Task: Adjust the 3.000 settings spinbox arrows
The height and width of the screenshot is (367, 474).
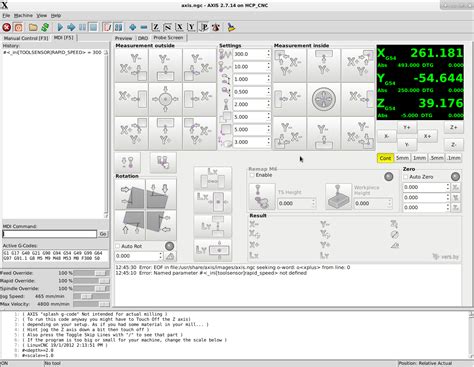Action: tap(268, 142)
